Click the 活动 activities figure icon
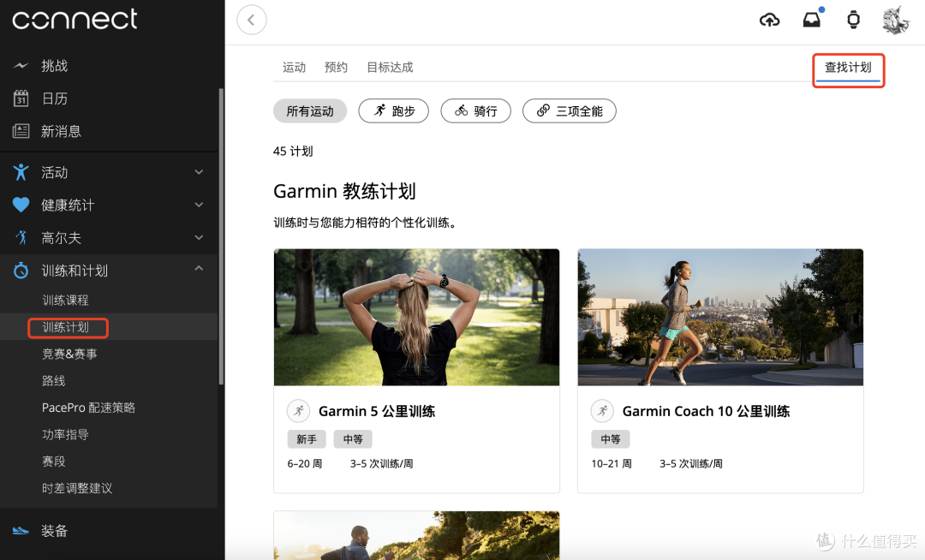Screen dimensions: 925x560 (x=21, y=172)
